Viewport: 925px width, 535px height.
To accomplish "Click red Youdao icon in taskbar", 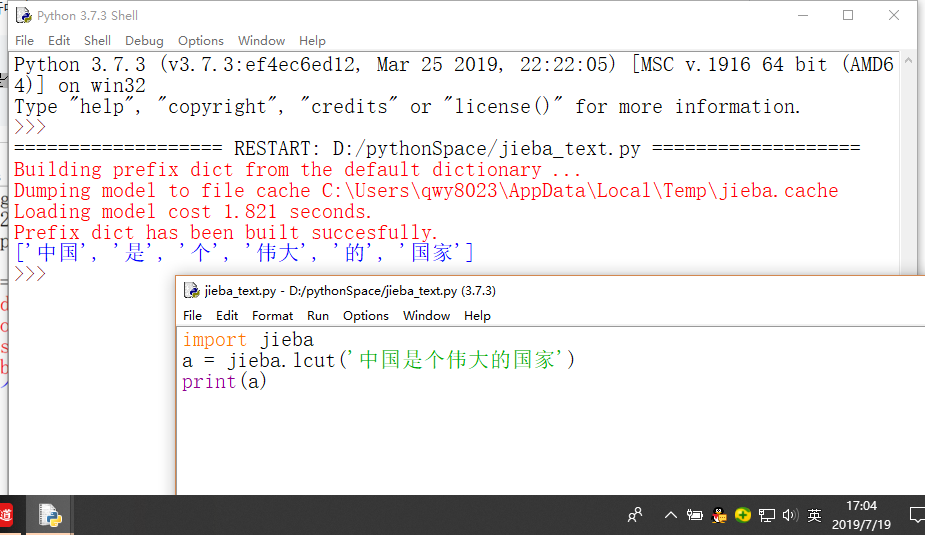I will click(6, 516).
